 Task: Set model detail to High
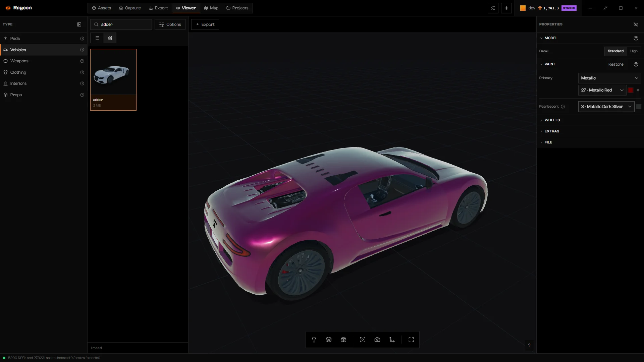tap(634, 51)
